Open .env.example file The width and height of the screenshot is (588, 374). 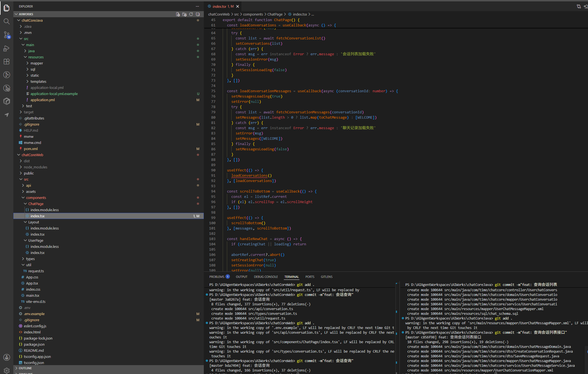(34, 314)
